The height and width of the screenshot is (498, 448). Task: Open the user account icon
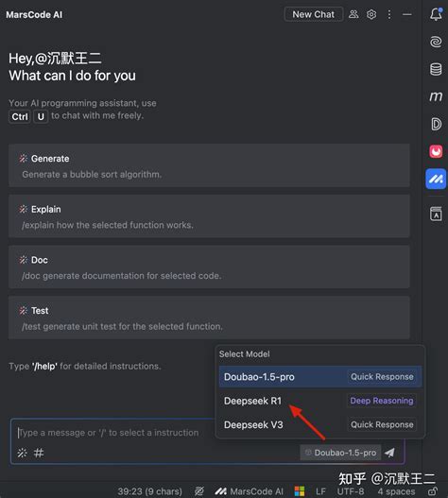point(353,14)
